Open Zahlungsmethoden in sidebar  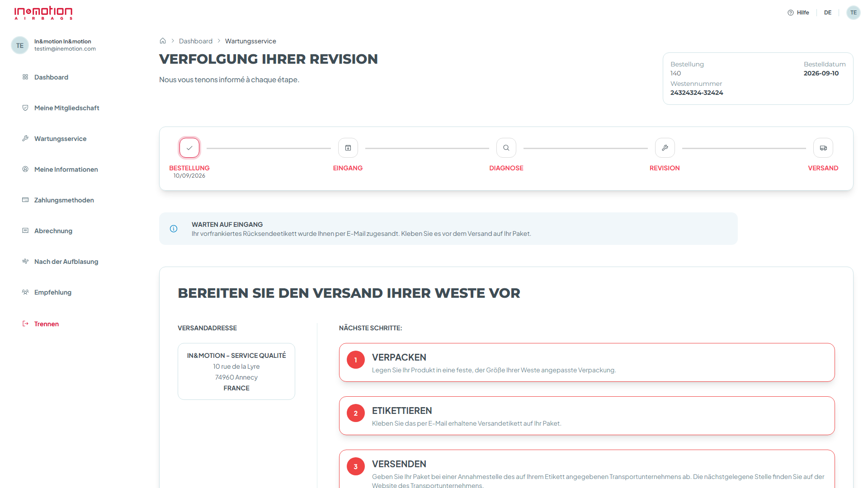point(64,200)
